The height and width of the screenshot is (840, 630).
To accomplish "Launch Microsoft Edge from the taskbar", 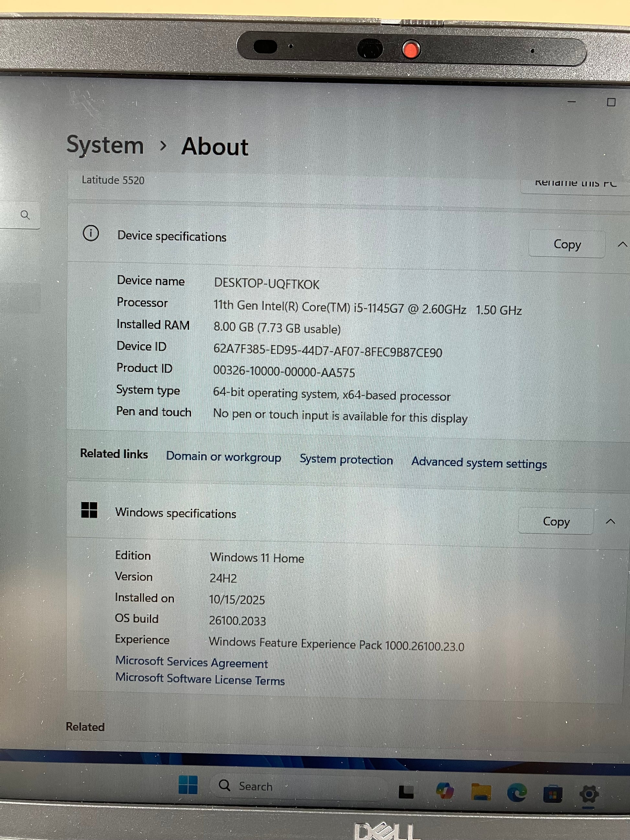I will click(517, 793).
